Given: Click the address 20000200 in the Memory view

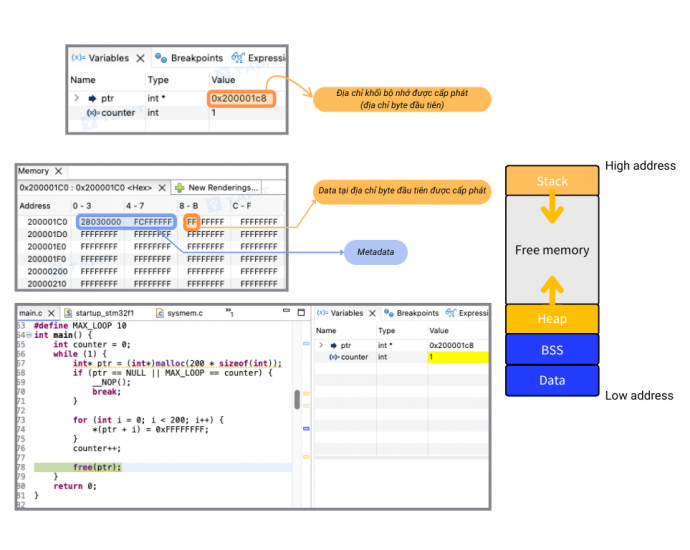Looking at the screenshot, I should (48, 271).
